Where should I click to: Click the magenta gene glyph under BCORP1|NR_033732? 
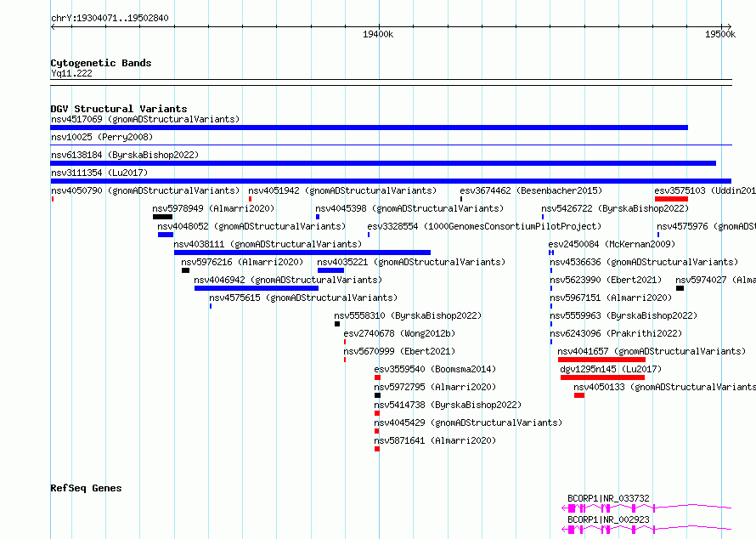pyautogui.click(x=646, y=508)
